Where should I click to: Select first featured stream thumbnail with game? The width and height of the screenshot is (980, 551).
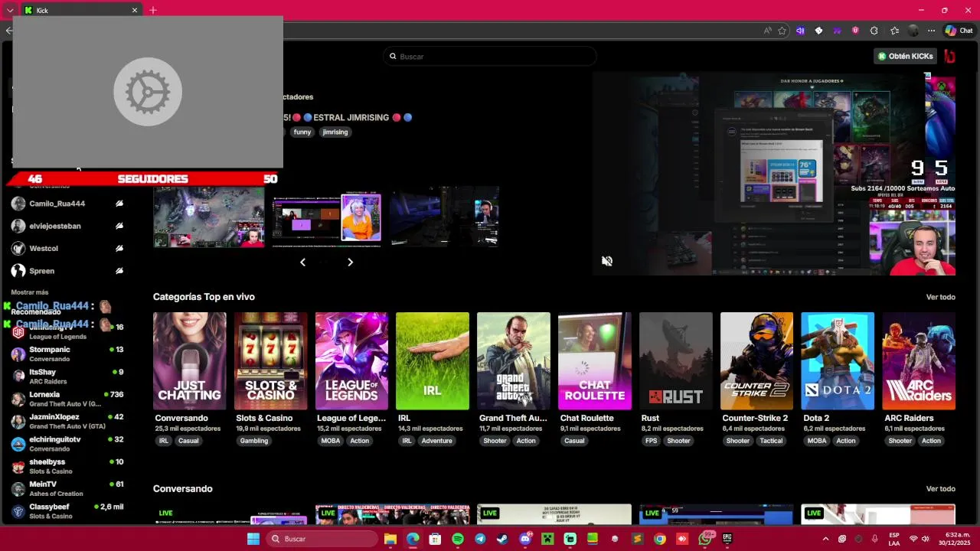click(x=209, y=217)
